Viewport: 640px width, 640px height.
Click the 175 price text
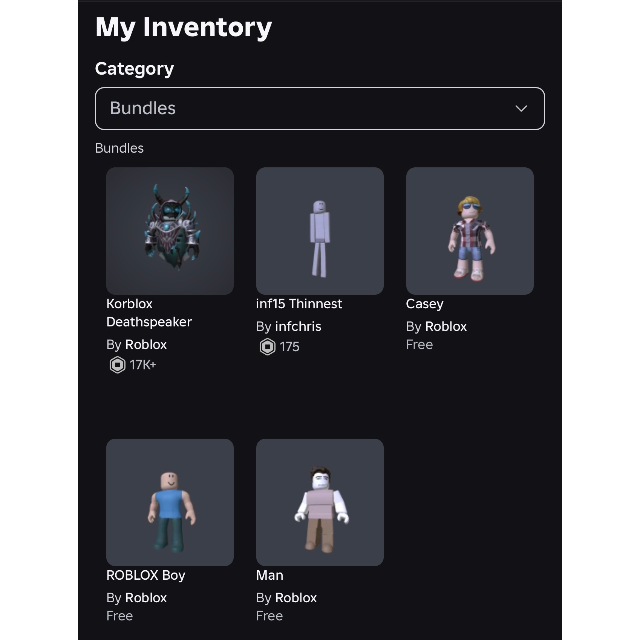[x=289, y=347]
